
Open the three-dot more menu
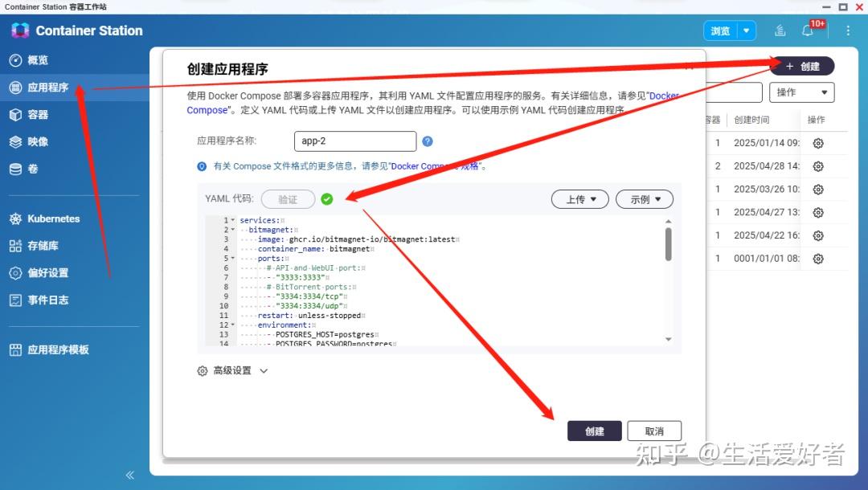pos(848,31)
